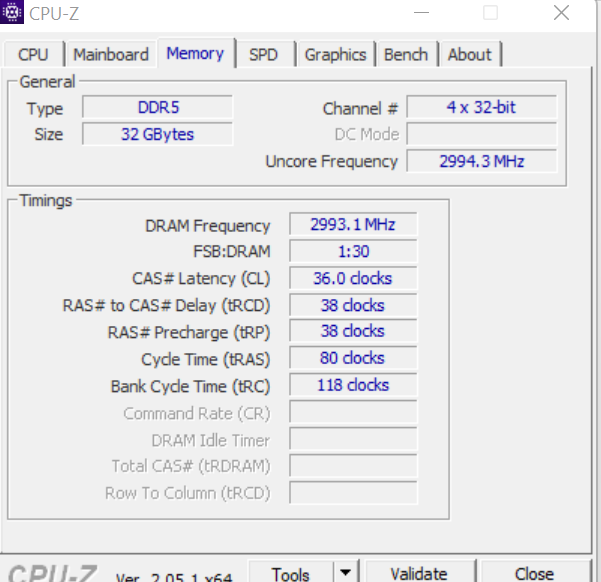Click the Uncore Frequency label
Viewport: 601px width, 582px height.
(x=332, y=161)
